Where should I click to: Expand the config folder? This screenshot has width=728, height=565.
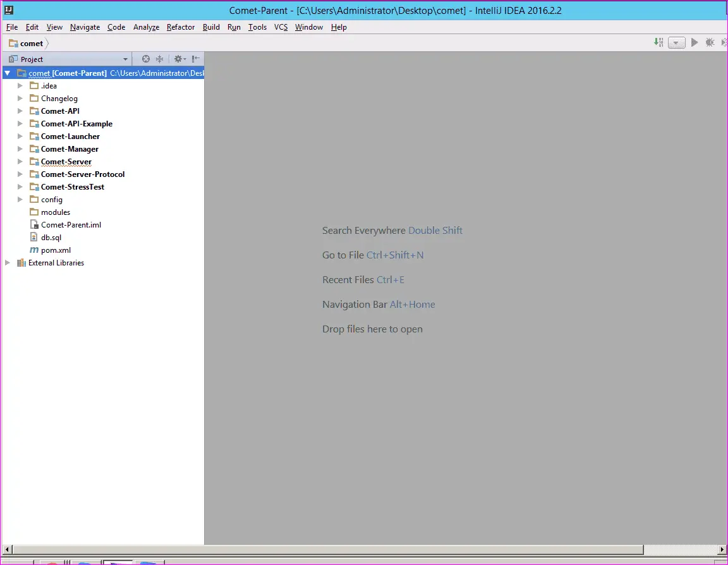(20, 200)
